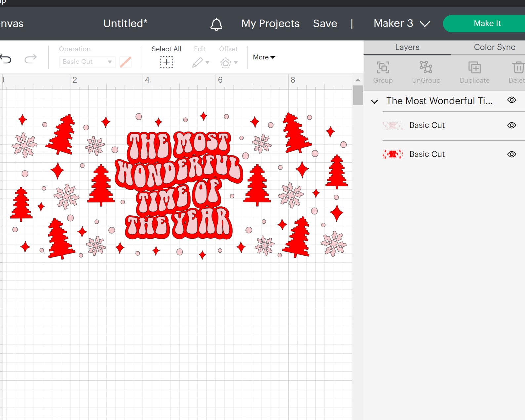The width and height of the screenshot is (525, 420).
Task: Open the notifications bell
Action: tap(216, 24)
